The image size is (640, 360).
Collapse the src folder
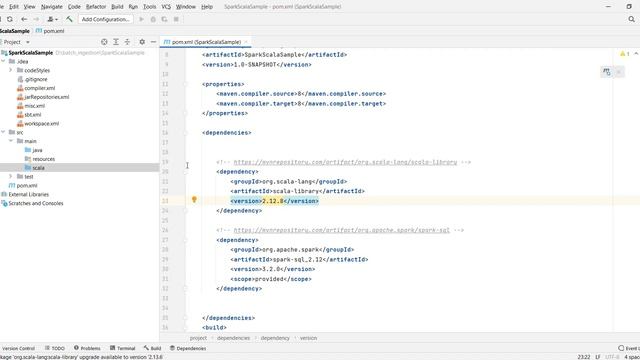[x=3, y=132]
